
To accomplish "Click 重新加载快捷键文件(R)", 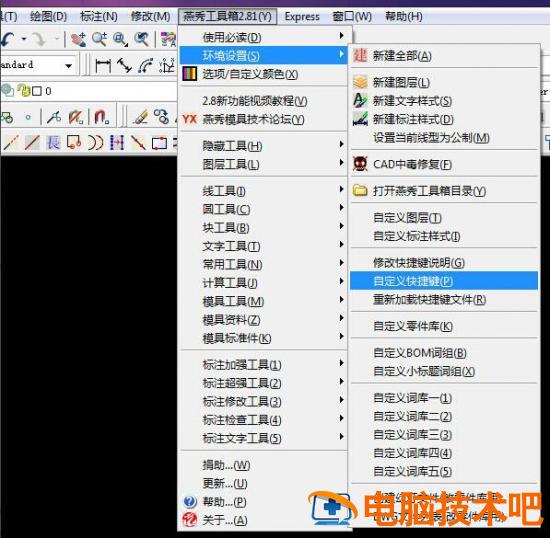I will pyautogui.click(x=444, y=300).
